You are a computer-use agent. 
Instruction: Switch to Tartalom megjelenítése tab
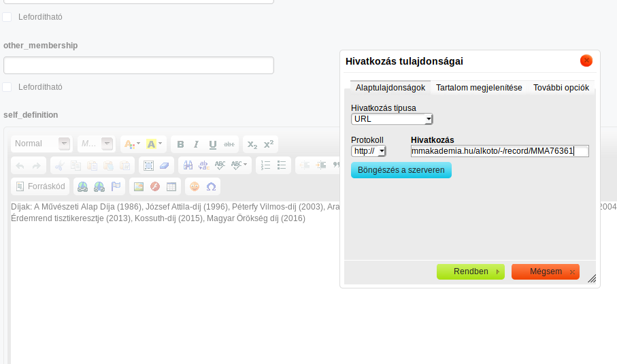[479, 88]
